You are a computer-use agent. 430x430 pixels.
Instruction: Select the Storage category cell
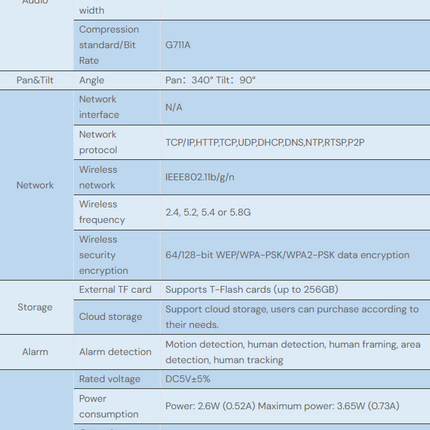click(35, 307)
